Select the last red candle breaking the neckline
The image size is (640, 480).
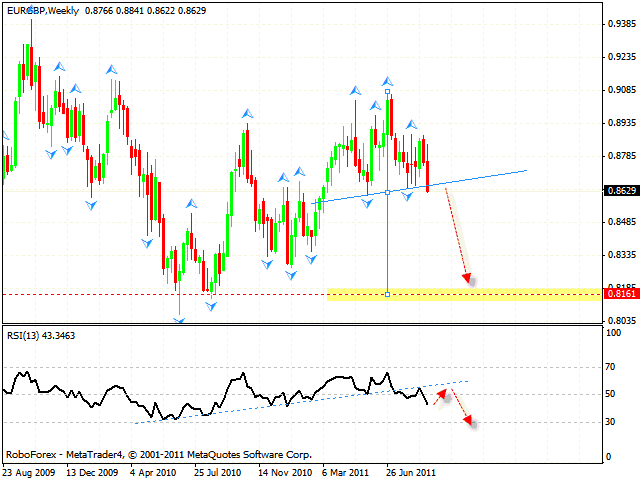[x=429, y=175]
